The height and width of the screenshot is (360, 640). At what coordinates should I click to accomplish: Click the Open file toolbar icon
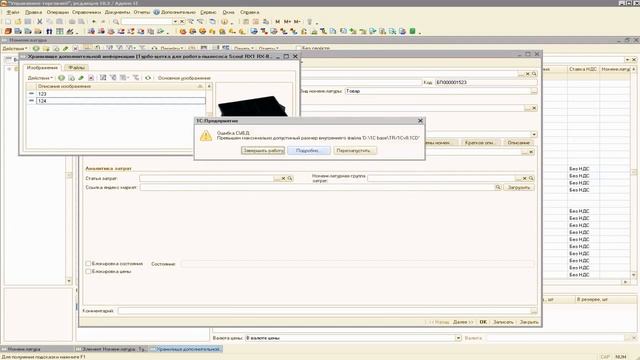(18, 22)
